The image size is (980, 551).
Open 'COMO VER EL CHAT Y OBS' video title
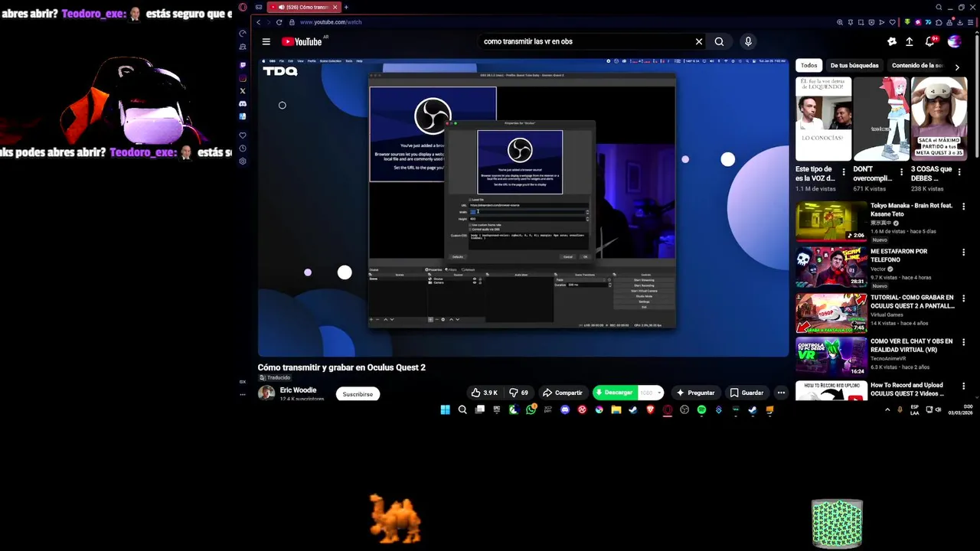point(911,345)
